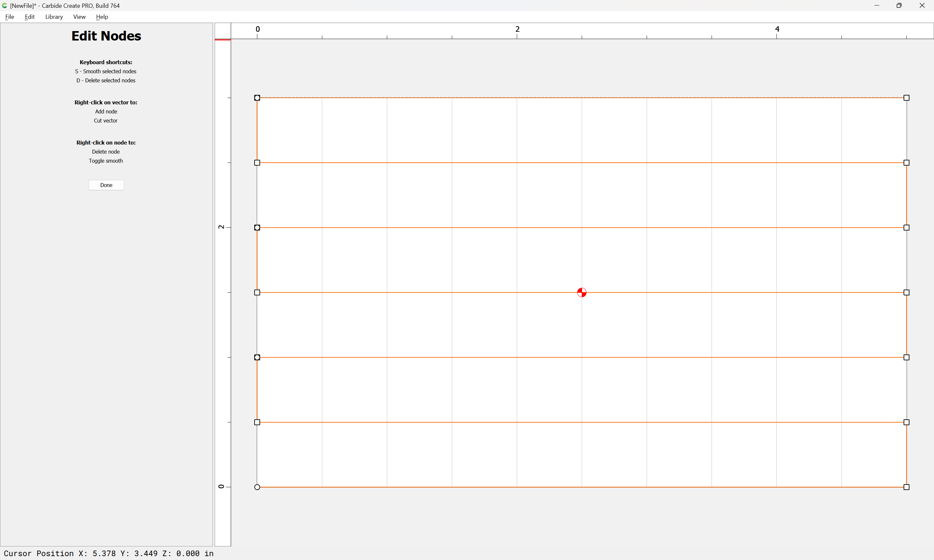
Task: Click the '2' mark on vertical ruler
Action: click(x=221, y=227)
